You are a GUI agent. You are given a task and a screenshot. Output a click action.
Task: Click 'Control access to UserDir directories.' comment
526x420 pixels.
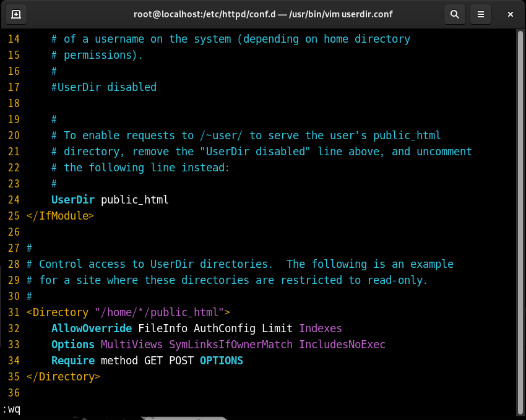point(156,264)
